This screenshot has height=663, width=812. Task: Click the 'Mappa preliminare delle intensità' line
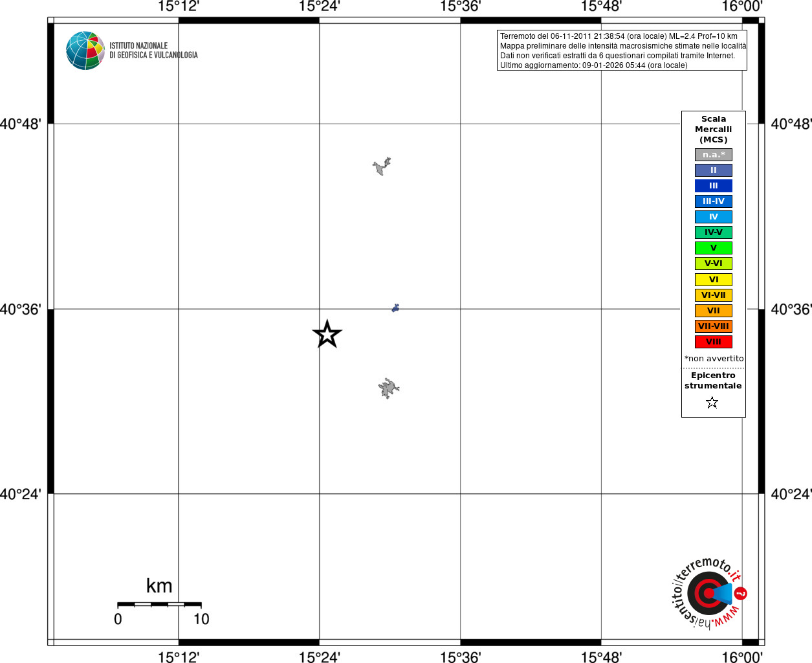[x=622, y=46]
